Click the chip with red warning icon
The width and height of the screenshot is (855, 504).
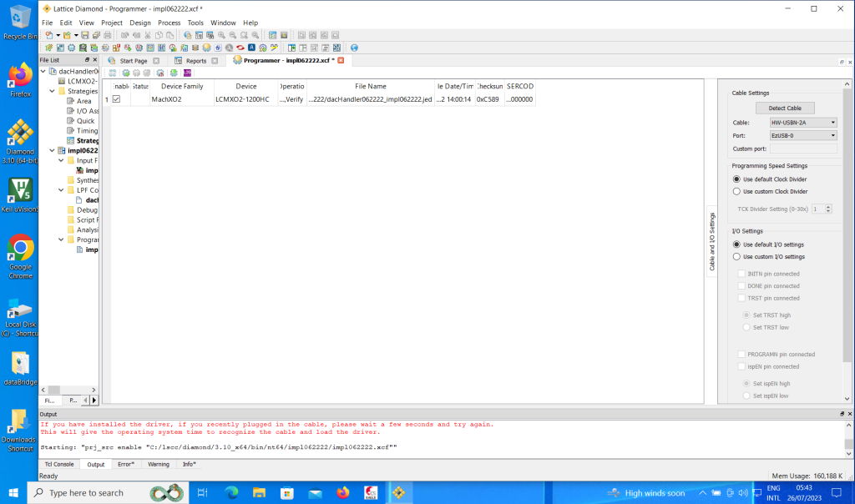click(160, 73)
